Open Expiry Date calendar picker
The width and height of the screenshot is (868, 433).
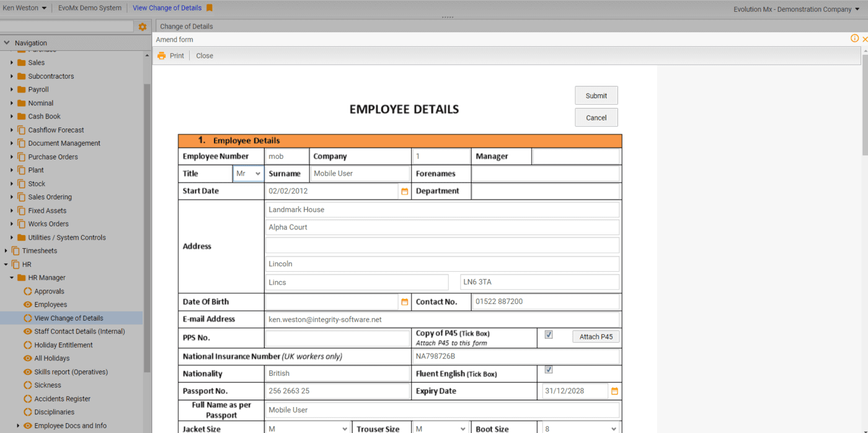(614, 391)
